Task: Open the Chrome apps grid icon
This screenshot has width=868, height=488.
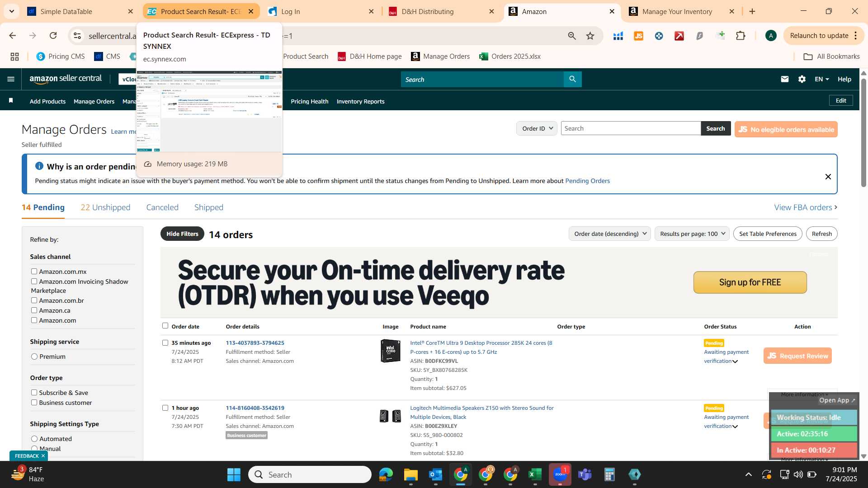Action: pos(14,56)
